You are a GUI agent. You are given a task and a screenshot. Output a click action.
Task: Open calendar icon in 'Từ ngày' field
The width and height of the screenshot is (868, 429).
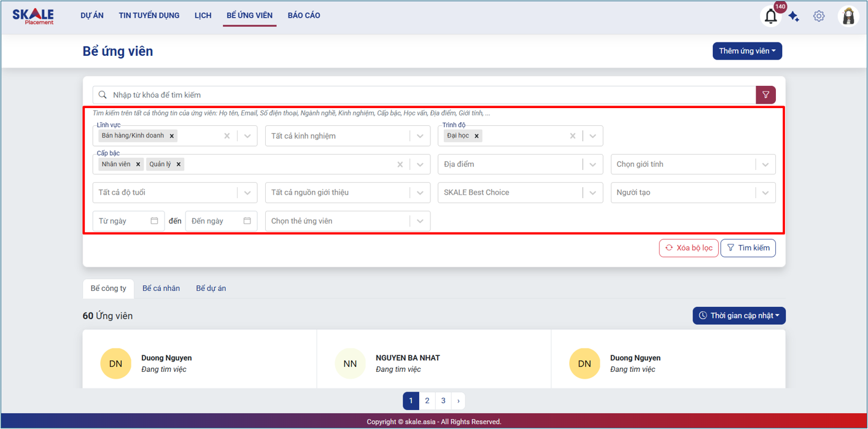[x=154, y=221]
